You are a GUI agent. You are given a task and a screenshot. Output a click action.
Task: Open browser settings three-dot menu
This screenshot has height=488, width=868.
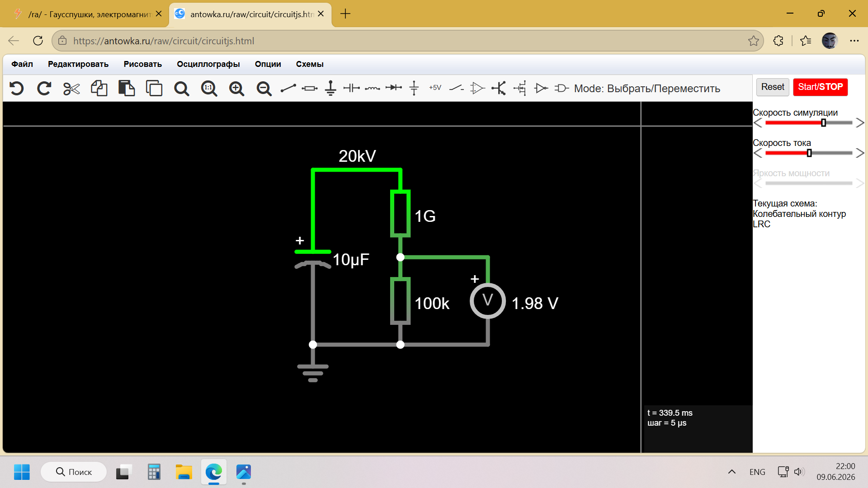click(x=854, y=41)
